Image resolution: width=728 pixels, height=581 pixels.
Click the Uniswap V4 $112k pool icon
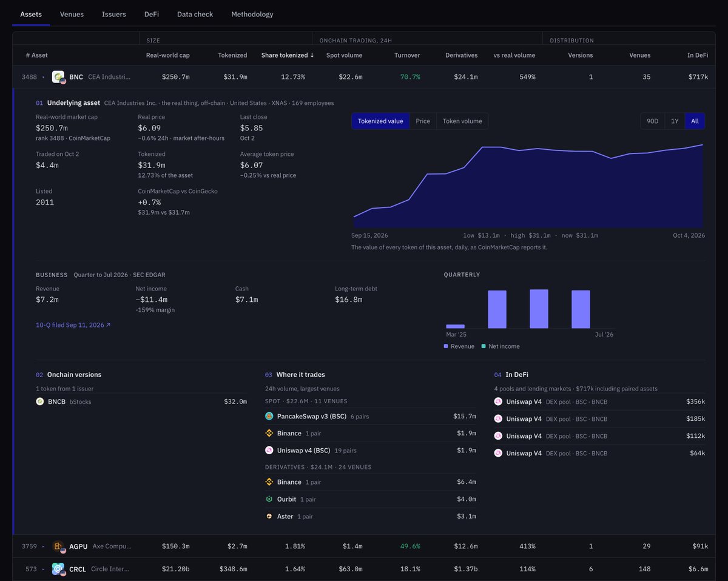click(x=499, y=436)
